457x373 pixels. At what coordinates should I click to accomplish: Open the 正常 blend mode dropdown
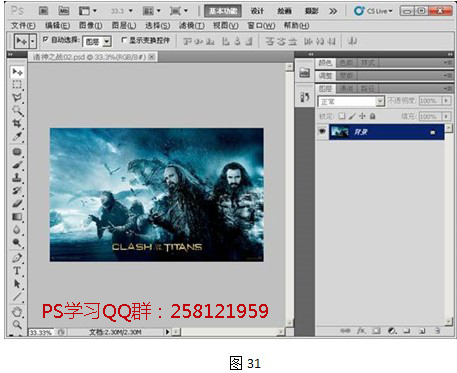[351, 101]
